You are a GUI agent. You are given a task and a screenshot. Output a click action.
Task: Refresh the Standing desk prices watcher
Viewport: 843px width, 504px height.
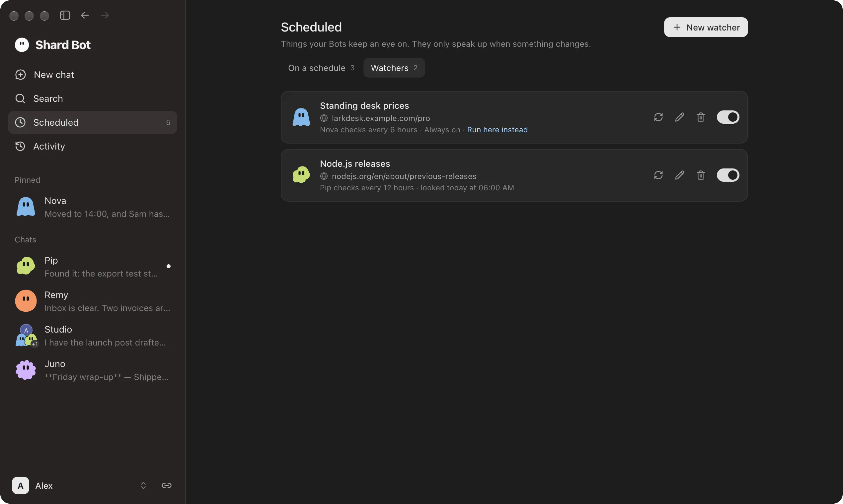[x=658, y=117]
